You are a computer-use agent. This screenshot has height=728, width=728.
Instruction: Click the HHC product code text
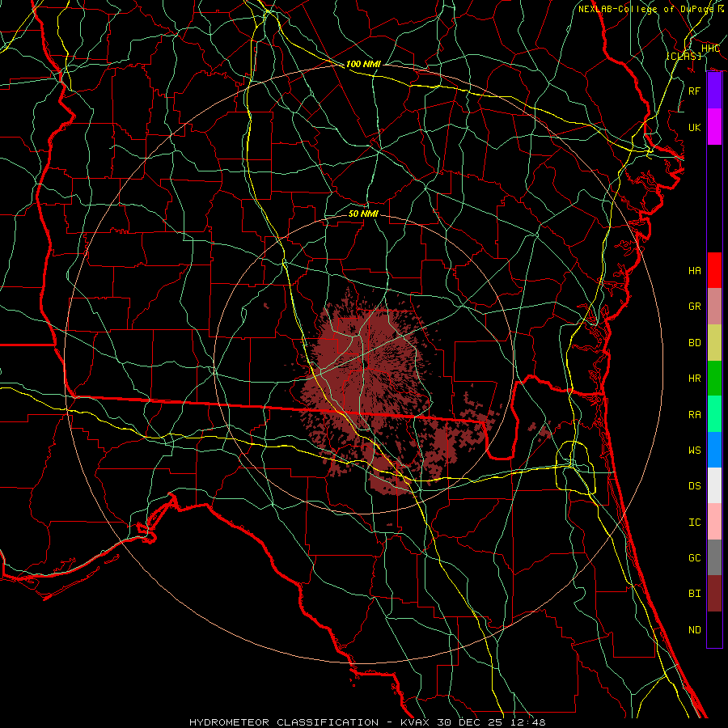[x=710, y=49]
